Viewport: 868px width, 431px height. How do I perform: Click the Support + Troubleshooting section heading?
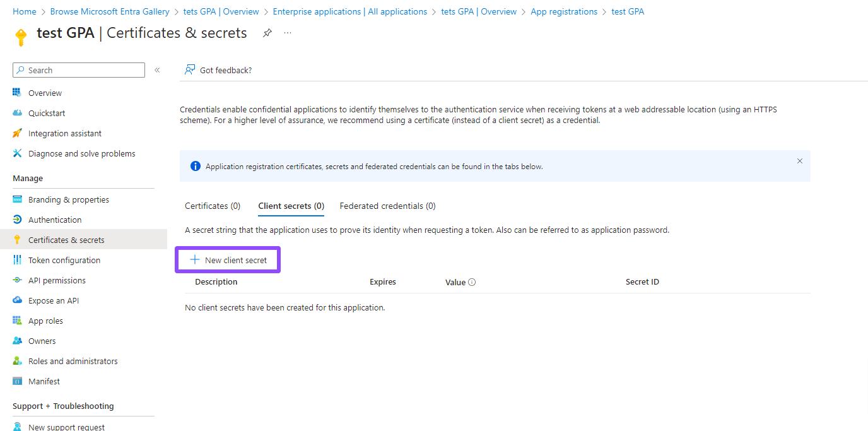pyautogui.click(x=63, y=406)
